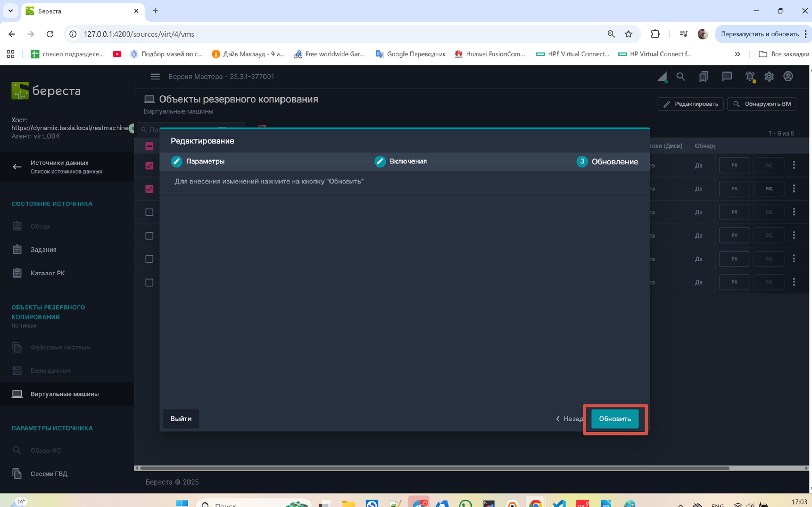Open user account profile icon
Screen dimensions: 812x507
788,76
